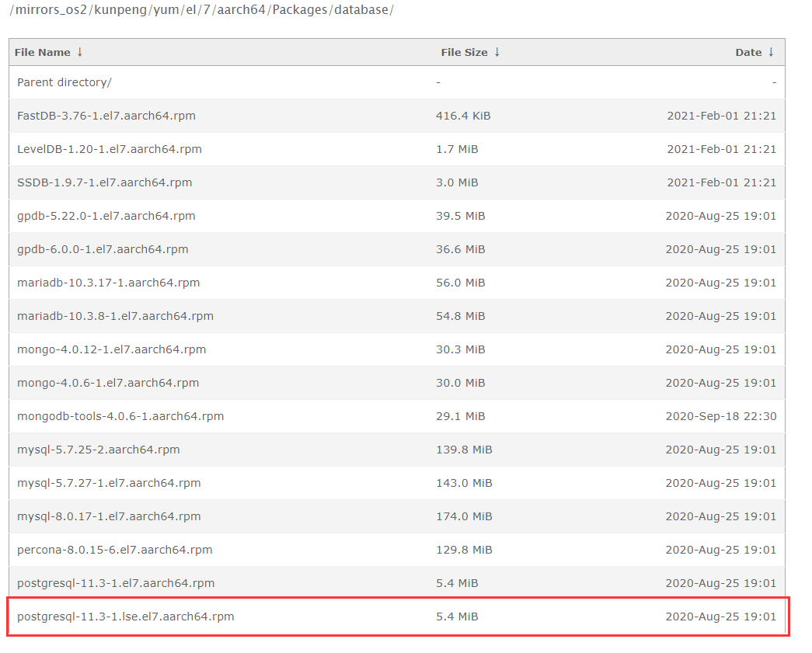This screenshot has height=653, width=812.
Task: Go to Packages in path breadcrumb
Action: pyautogui.click(x=300, y=10)
